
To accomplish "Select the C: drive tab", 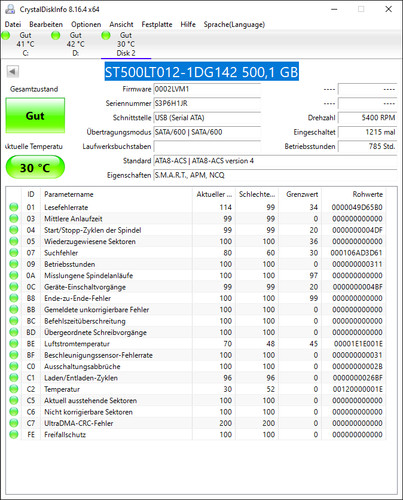I will [26, 44].
